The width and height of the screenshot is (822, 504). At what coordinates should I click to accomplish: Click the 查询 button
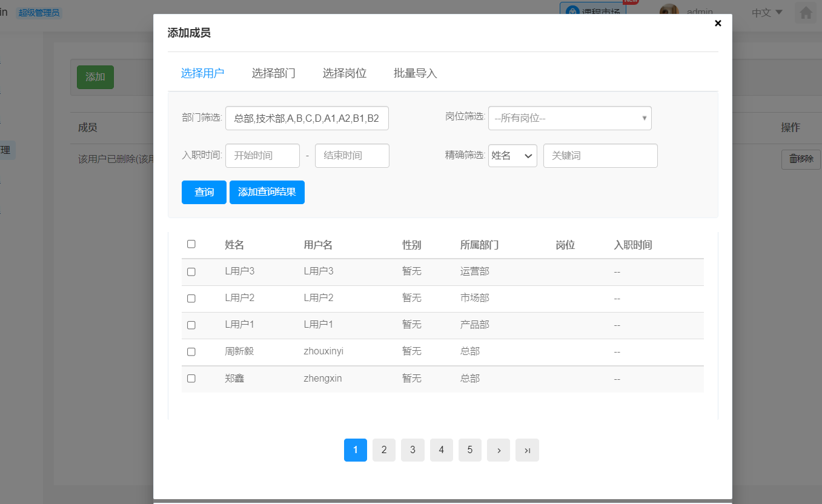[x=204, y=193]
